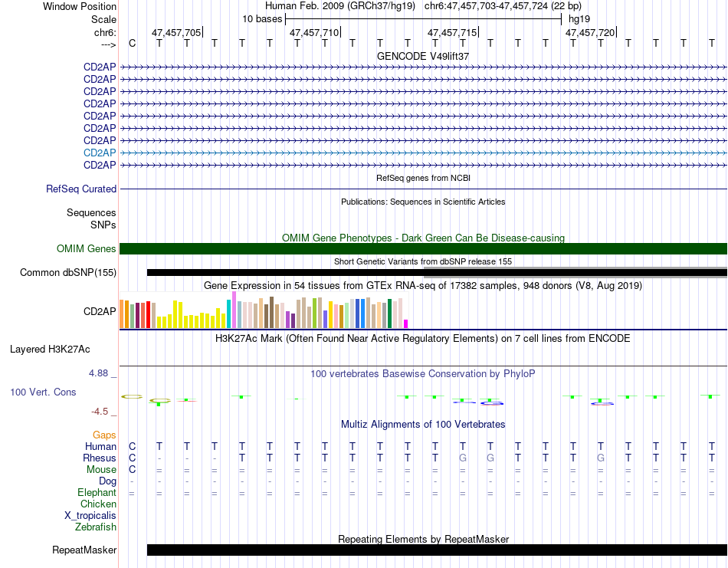The image size is (728, 568).
Task: Select the Elephant alignment row label
Action: 97,492
